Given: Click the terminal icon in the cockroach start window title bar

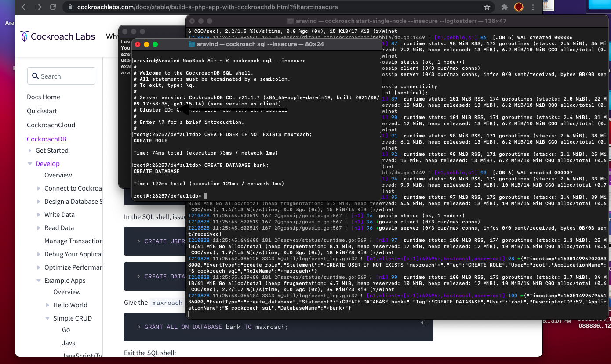Looking at the screenshot, I should (x=291, y=21).
